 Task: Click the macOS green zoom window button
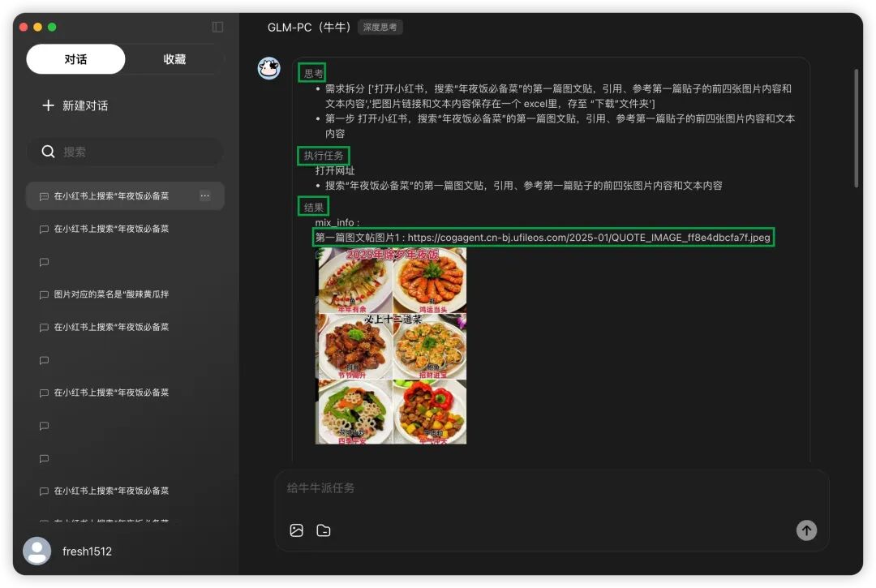click(52, 27)
